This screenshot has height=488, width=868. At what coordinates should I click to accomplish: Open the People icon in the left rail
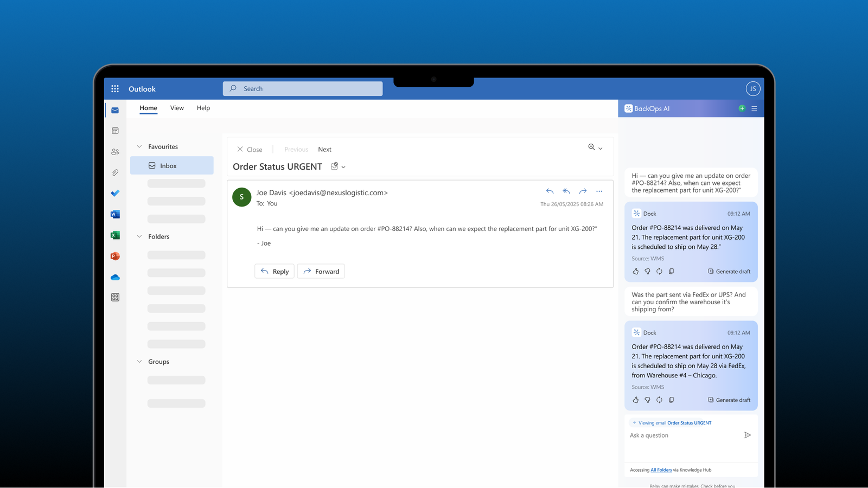115,152
